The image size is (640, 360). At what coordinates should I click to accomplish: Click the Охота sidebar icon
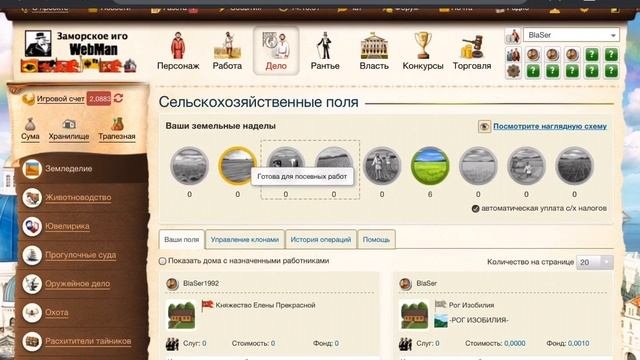click(x=32, y=313)
